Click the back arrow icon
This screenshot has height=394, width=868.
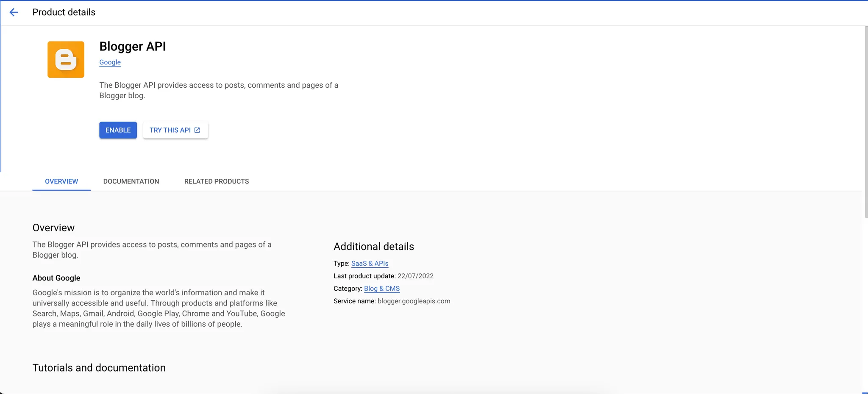[x=14, y=12]
